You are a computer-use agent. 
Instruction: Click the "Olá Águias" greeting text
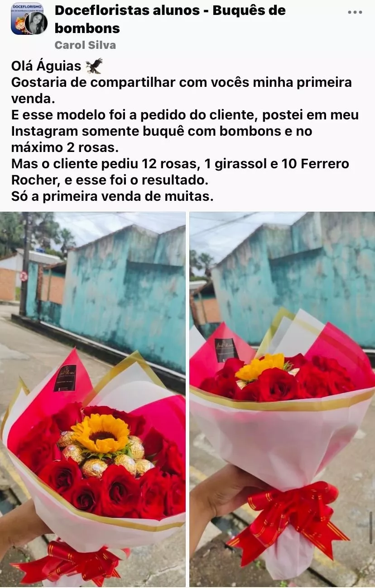[46, 66]
